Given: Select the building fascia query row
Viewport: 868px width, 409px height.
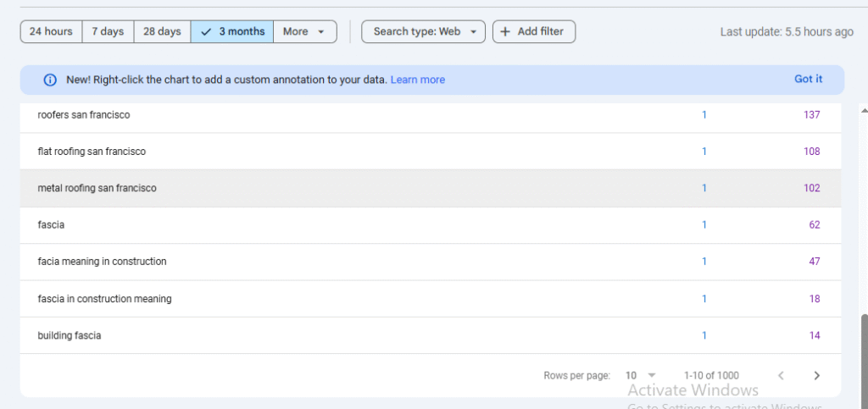Looking at the screenshot, I should [x=70, y=335].
